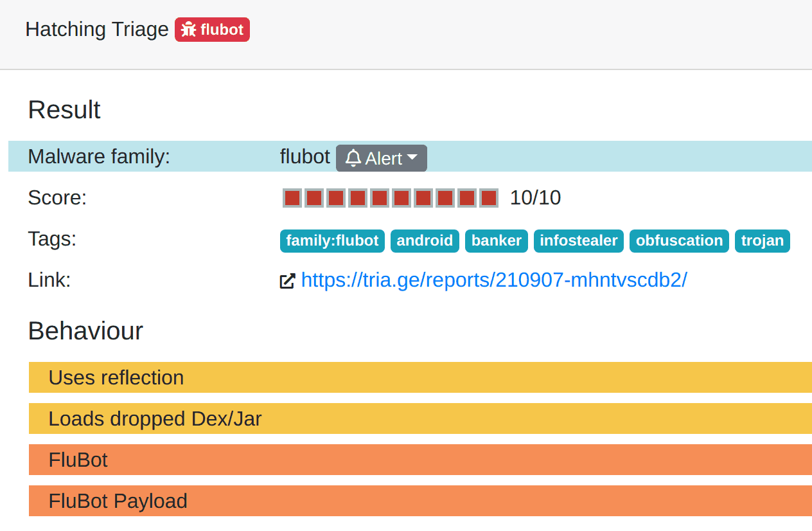The width and height of the screenshot is (812, 531).
Task: Click the obfuscation tag
Action: tap(679, 240)
